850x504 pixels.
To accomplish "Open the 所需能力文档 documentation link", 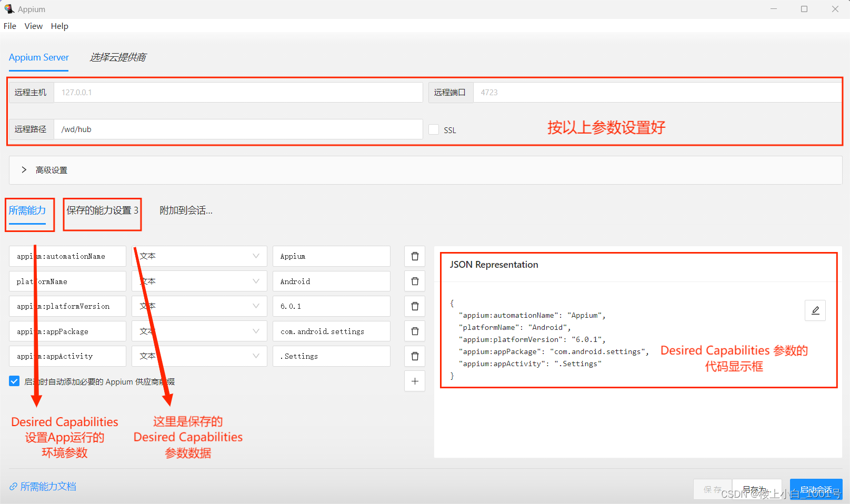I will [x=43, y=487].
